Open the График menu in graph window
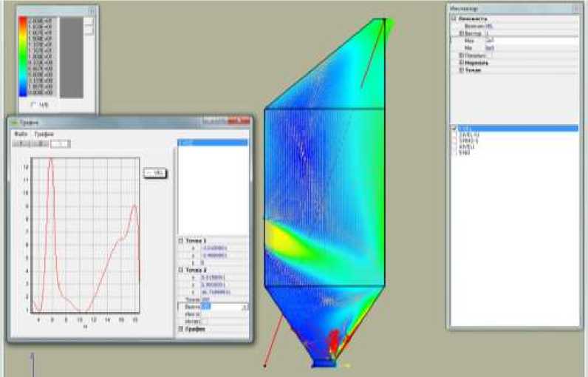Image resolution: width=588 pixels, height=377 pixels. [x=44, y=134]
